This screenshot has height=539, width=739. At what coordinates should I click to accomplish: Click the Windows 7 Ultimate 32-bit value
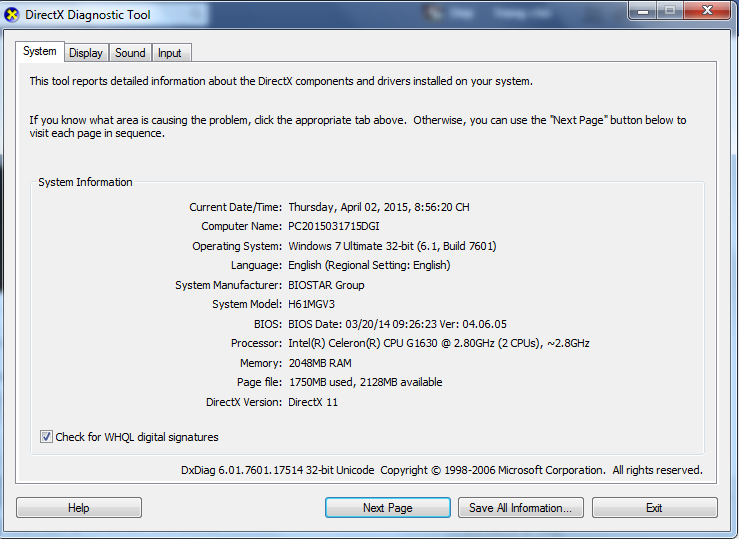pos(392,246)
